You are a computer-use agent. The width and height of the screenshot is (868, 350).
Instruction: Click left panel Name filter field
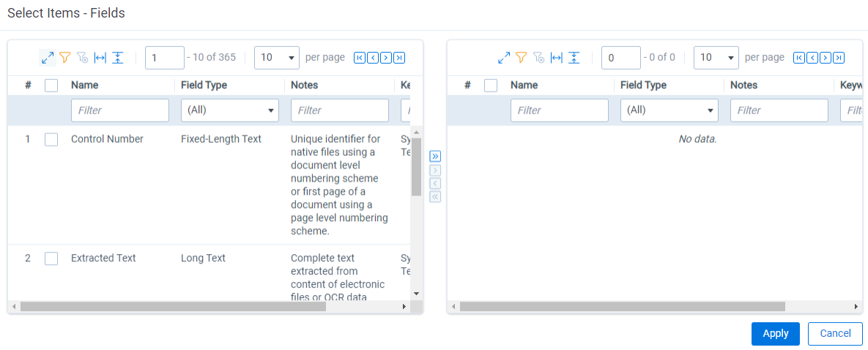120,111
